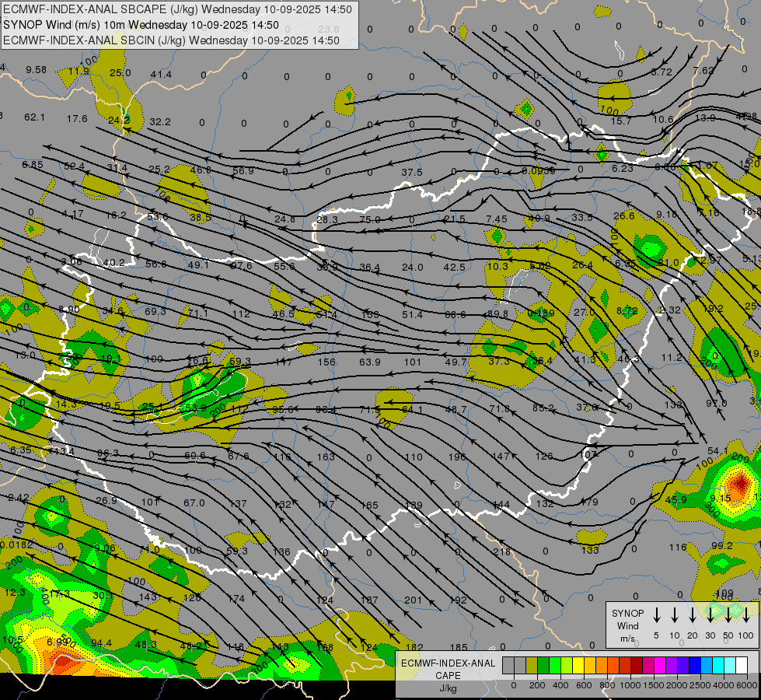
Task: Click the map value 156
Action: (326, 362)
